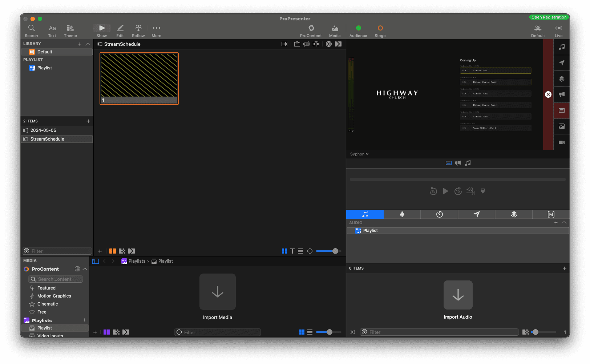Viewport: 590px width, 364px height.
Task: Add a new library item
Action: [80, 44]
